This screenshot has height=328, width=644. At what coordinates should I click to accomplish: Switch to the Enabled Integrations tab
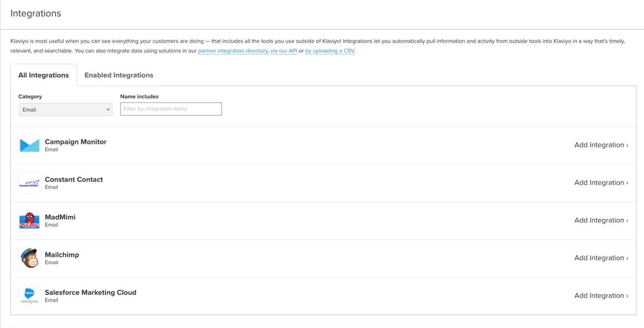[x=119, y=75]
